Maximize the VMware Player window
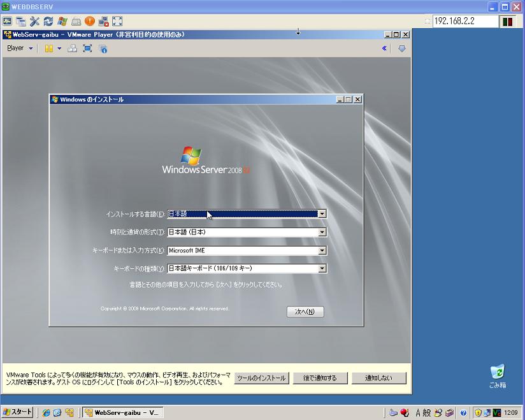The height and width of the screenshot is (420, 525). (x=396, y=34)
